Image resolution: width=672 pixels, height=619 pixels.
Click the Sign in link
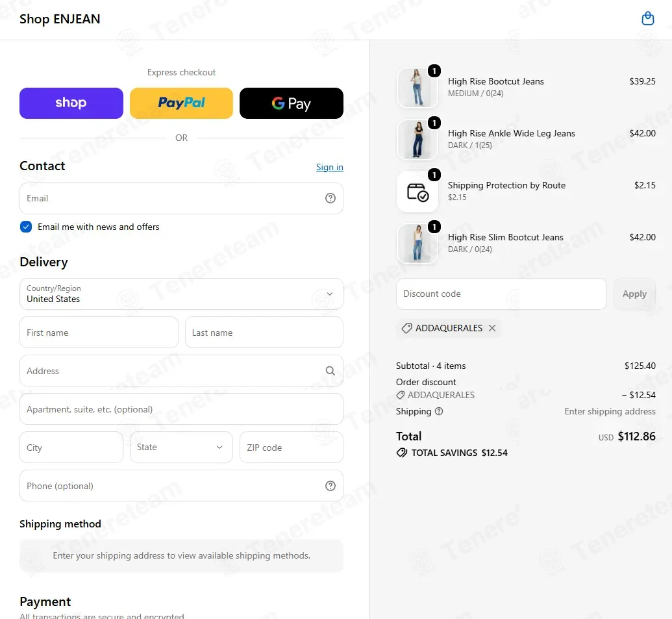pyautogui.click(x=330, y=167)
